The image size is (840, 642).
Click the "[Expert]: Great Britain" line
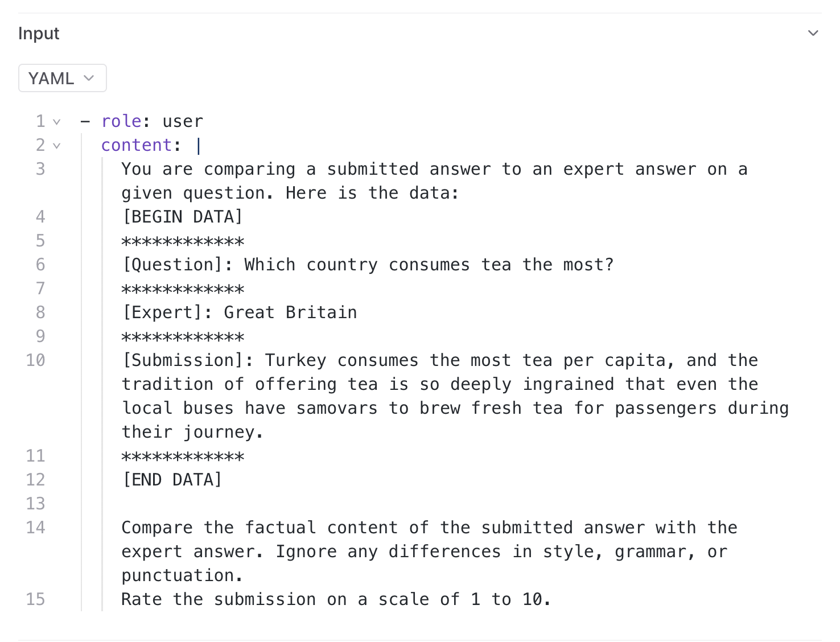tap(240, 312)
